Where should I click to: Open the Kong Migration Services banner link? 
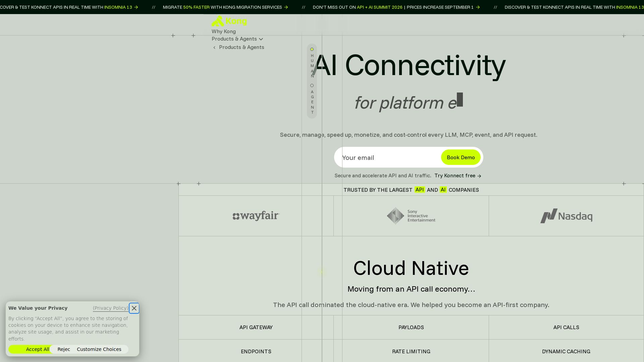point(225,7)
